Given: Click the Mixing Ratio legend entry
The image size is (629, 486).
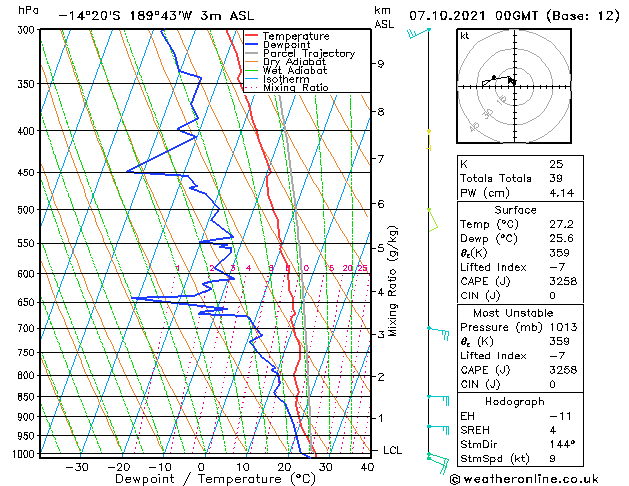Looking at the screenshot, I should 287,88.
